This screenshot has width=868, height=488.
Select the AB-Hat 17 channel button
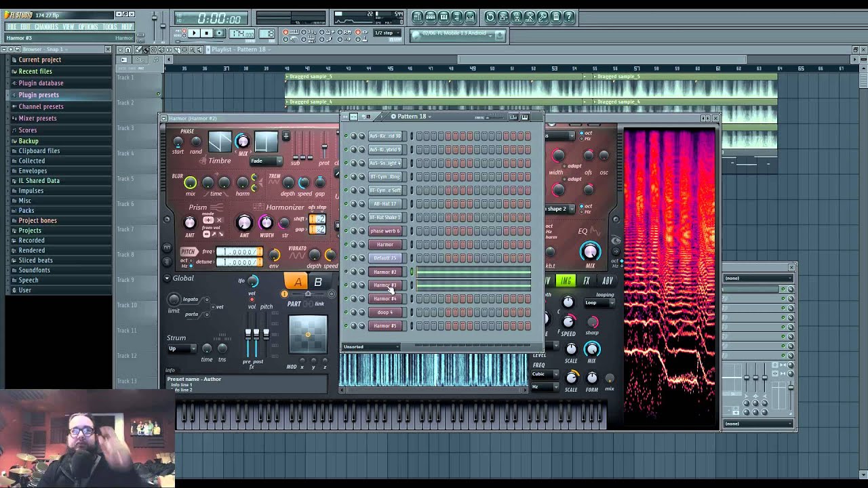pyautogui.click(x=384, y=204)
